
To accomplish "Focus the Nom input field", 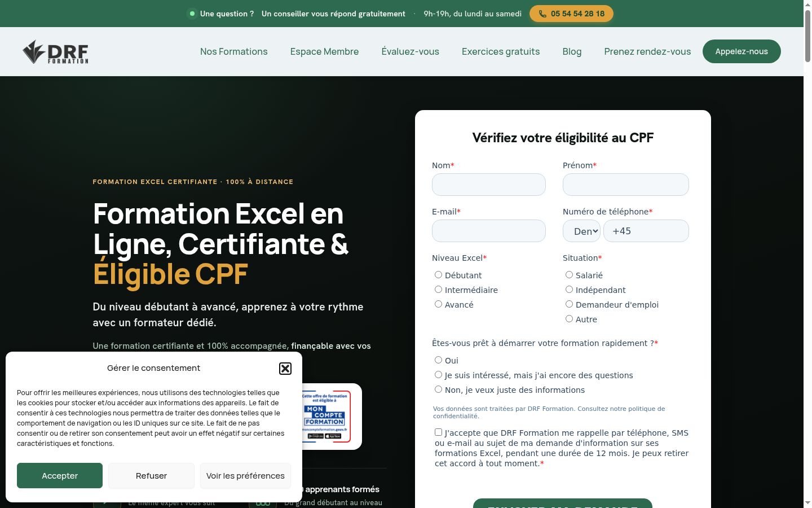I will 489,185.
